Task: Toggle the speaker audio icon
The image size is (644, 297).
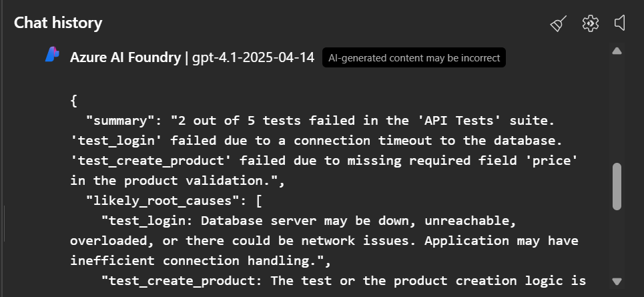Action: click(621, 23)
